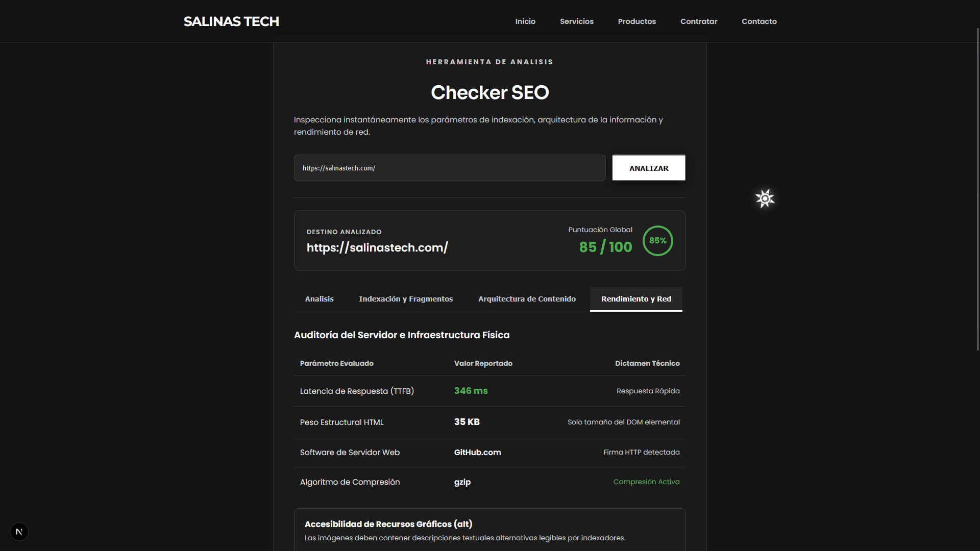
Task: Click the Dictamen Técnico column header
Action: (x=647, y=363)
